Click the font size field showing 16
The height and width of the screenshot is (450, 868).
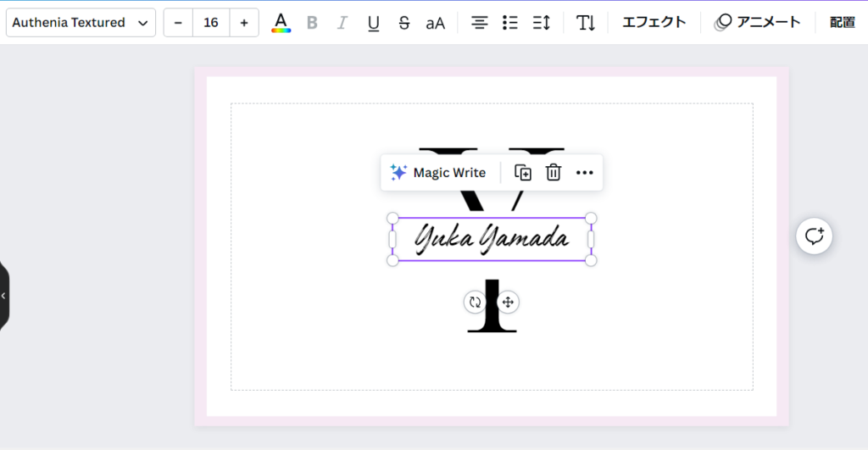point(211,23)
